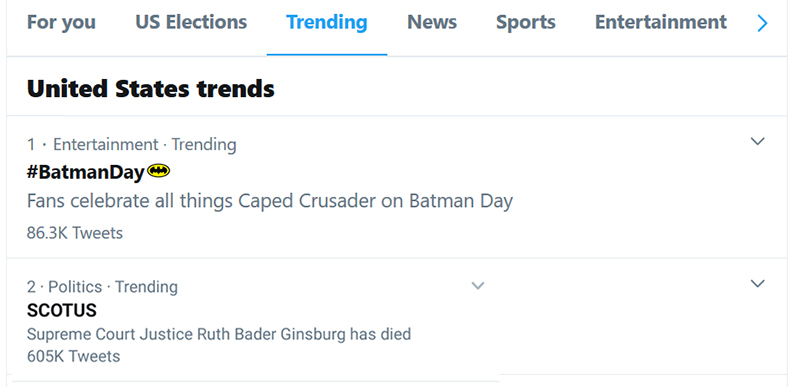Open the US Elections tab
The height and width of the screenshot is (387, 800).
click(x=191, y=22)
